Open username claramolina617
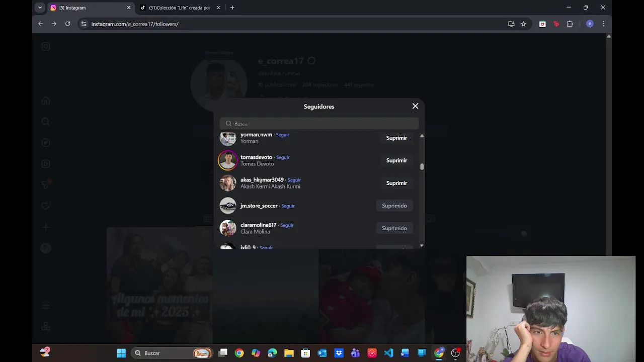 pyautogui.click(x=259, y=225)
